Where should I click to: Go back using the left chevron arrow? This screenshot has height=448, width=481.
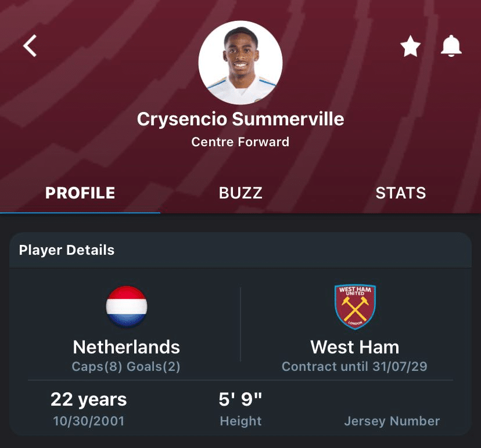(30, 46)
